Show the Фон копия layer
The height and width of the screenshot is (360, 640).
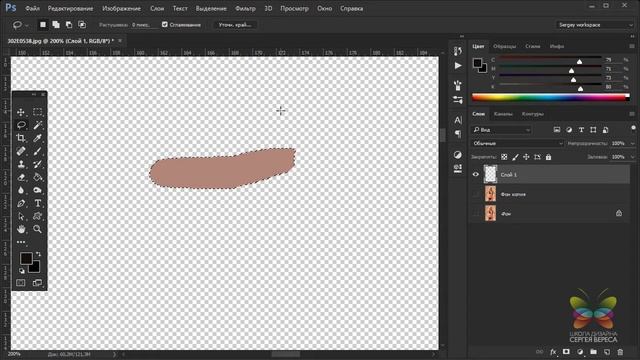pos(476,194)
